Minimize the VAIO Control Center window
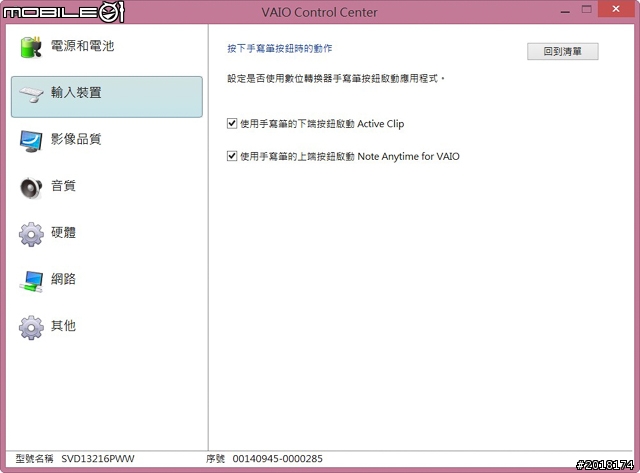 tap(565, 10)
